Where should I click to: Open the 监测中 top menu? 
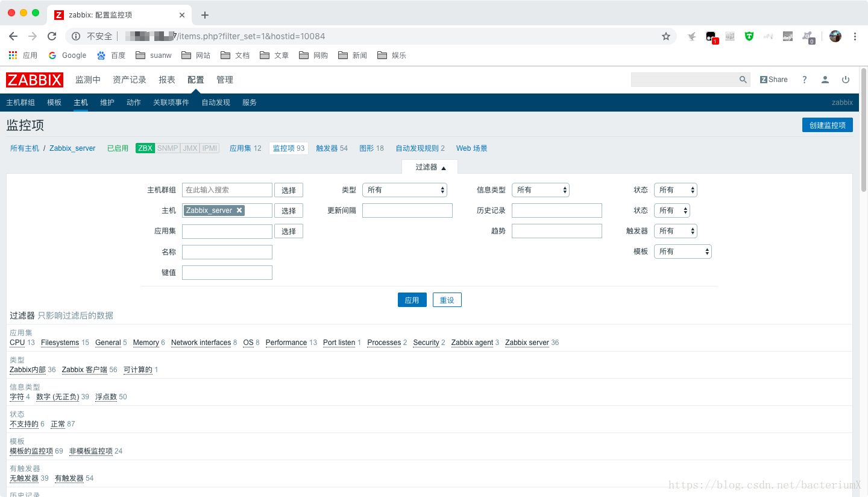(88, 80)
